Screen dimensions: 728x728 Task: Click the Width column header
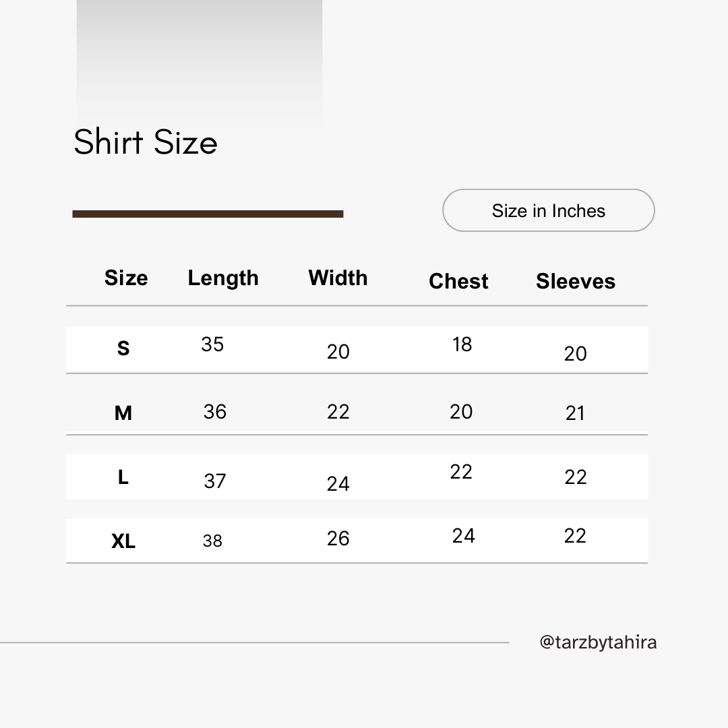coord(338,278)
